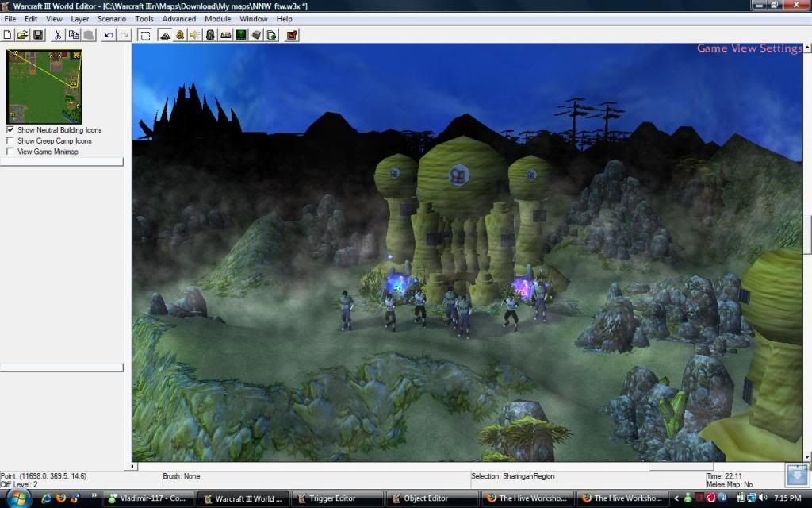Open the Edit menu
812x508 pixels.
31,19
